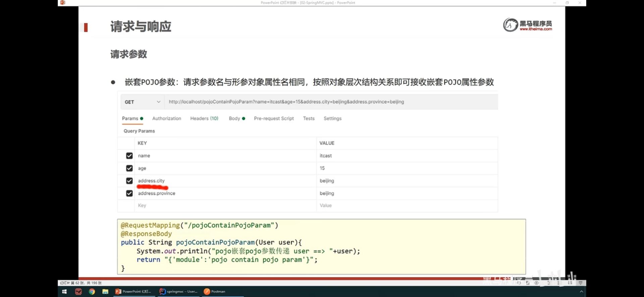
Task: Go to previous slide in slideshow bar
Action: pyautogui.click(x=519, y=283)
